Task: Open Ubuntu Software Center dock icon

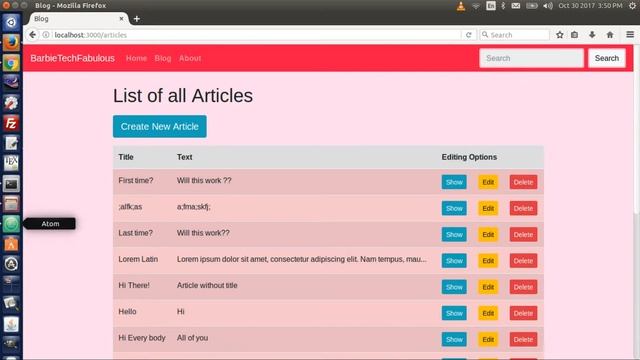Action: pos(11,244)
